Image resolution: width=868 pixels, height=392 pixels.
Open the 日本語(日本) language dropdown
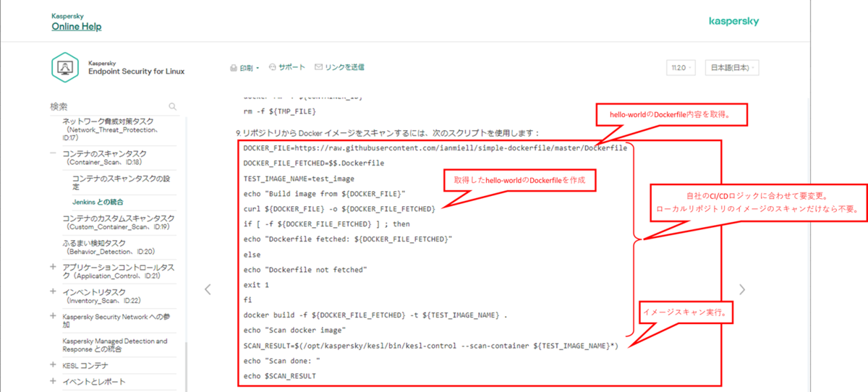pyautogui.click(x=732, y=67)
